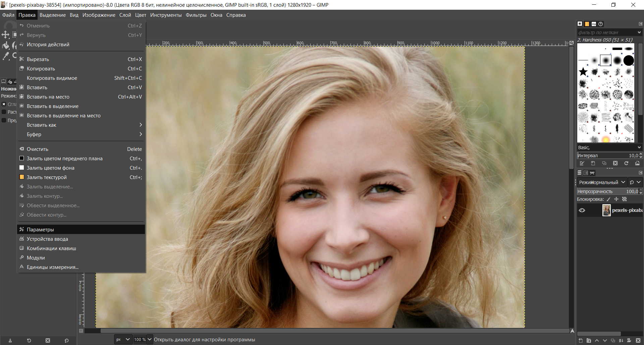
Task: Open the layer mode group switcher dropdown
Action: pyautogui.click(x=635, y=182)
